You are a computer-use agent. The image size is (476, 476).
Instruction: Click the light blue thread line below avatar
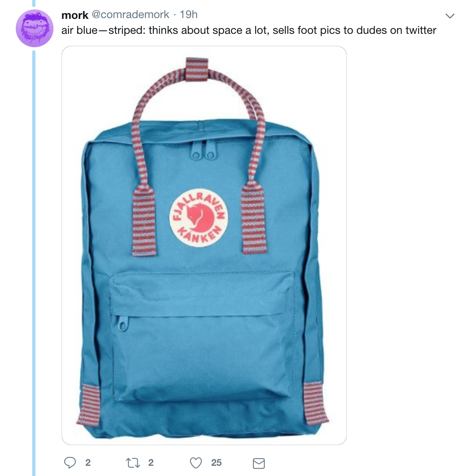pos(34,263)
